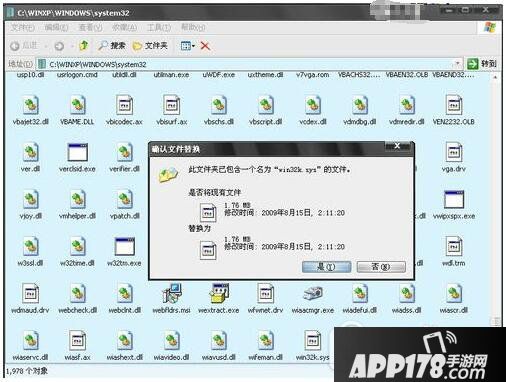
Task: Select the vdmredir.dll file icon
Action: [x=407, y=105]
